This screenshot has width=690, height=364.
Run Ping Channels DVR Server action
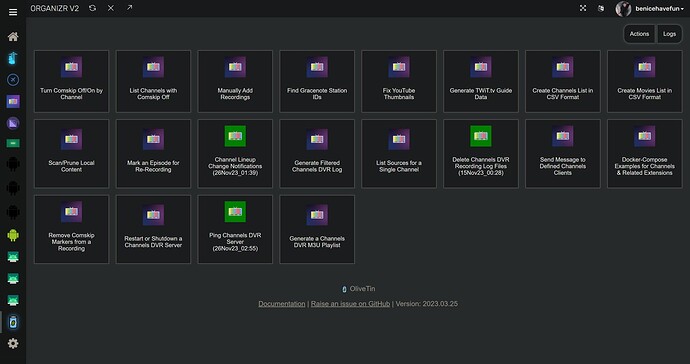(235, 229)
